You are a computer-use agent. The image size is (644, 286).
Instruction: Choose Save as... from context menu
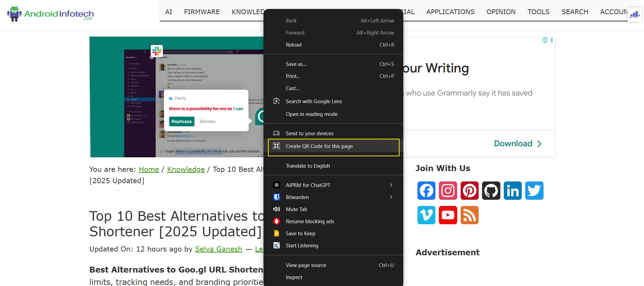[x=333, y=64]
